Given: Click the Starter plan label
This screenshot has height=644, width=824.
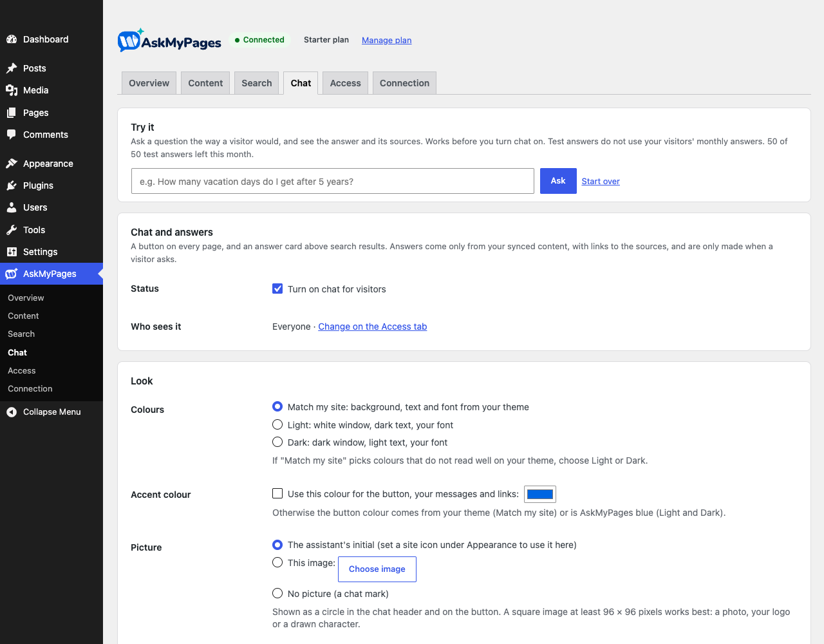Looking at the screenshot, I should (326, 40).
